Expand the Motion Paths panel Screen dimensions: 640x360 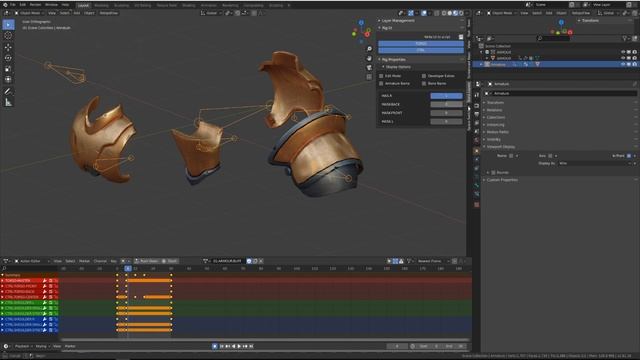pos(498,132)
